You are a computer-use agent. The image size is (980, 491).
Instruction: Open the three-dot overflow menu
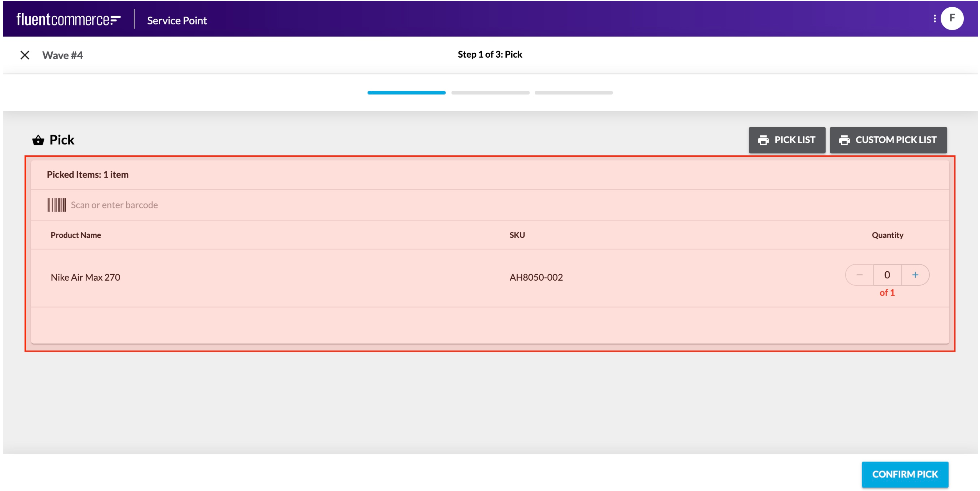pos(935,18)
